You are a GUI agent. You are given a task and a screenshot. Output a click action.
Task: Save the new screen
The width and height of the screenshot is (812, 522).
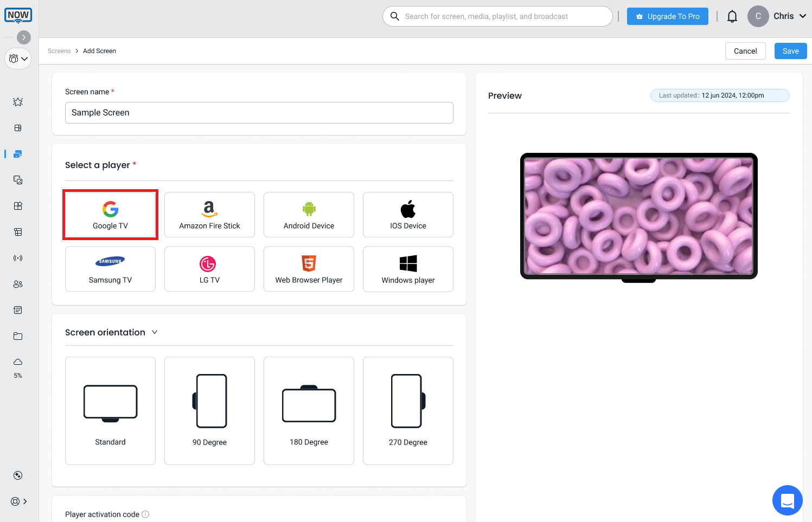(790, 50)
